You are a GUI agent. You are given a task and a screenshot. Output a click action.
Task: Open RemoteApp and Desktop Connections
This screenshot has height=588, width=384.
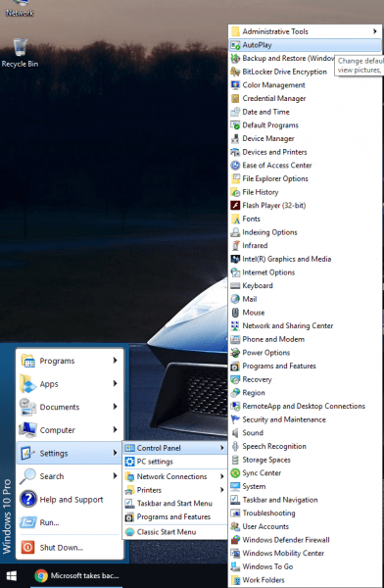(x=304, y=406)
